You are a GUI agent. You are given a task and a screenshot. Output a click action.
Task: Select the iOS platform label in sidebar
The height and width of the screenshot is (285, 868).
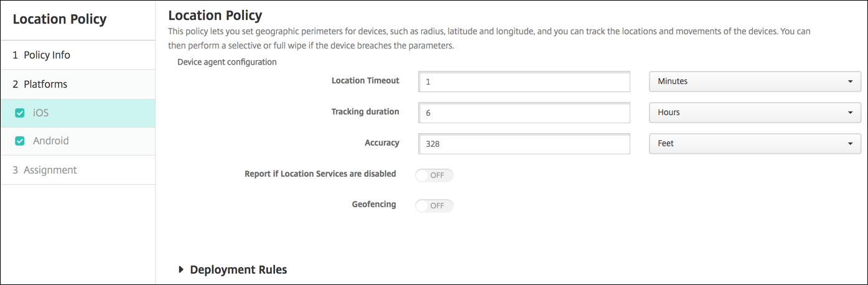(40, 113)
